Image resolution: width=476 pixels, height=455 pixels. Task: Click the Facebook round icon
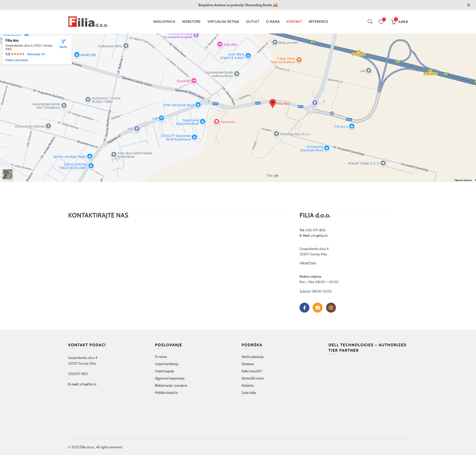[x=304, y=308]
